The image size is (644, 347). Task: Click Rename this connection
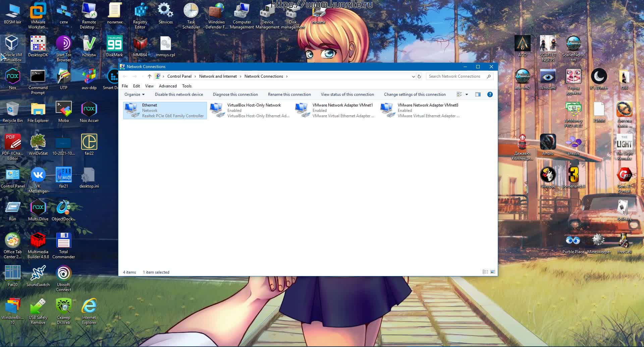click(x=289, y=94)
